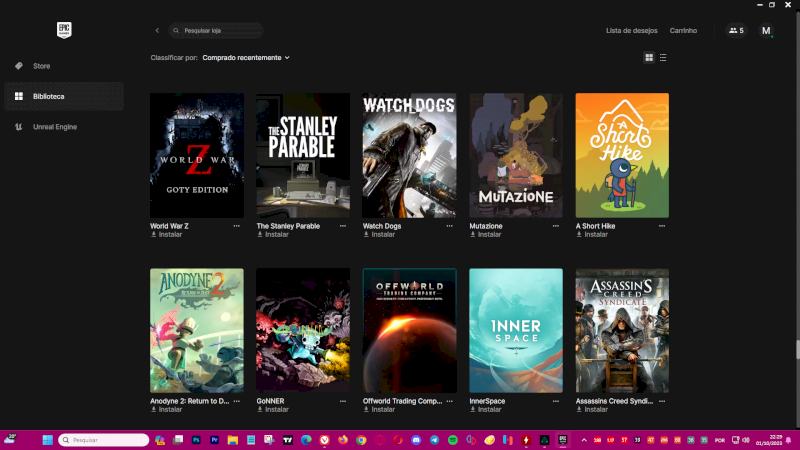Install The Stanley Parable
Image resolution: width=800 pixels, height=450 pixels.
[x=273, y=235]
